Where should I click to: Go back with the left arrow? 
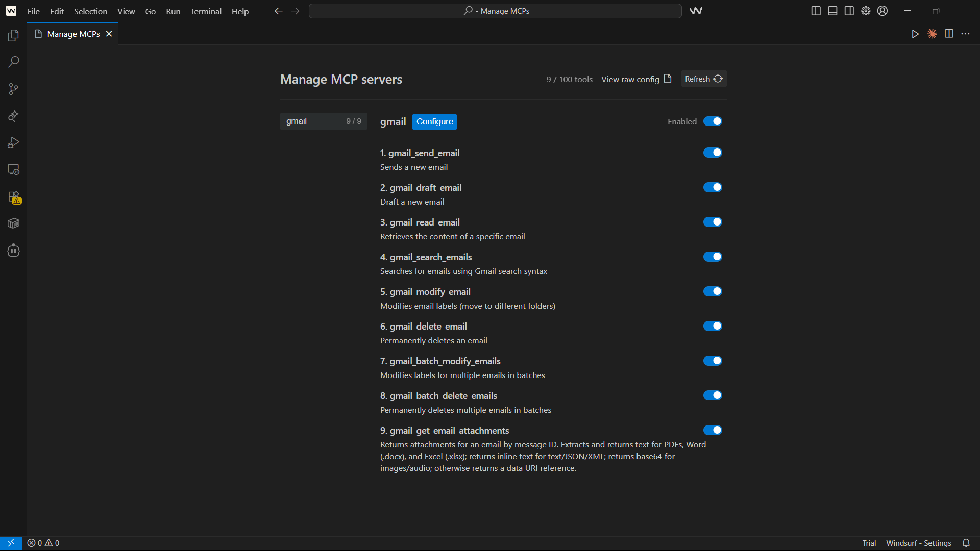coord(278,11)
